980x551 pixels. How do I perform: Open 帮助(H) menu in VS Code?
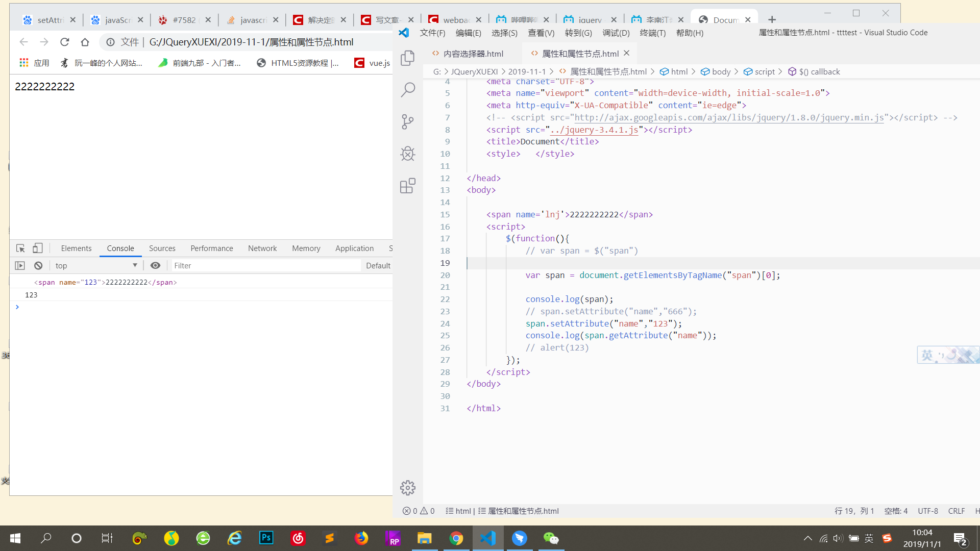tap(690, 33)
